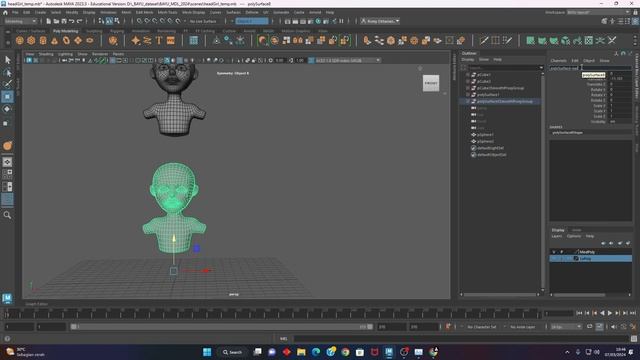This screenshot has height=360, width=640.
Task: Open the Edit Mesh menu
Action: 144,12
